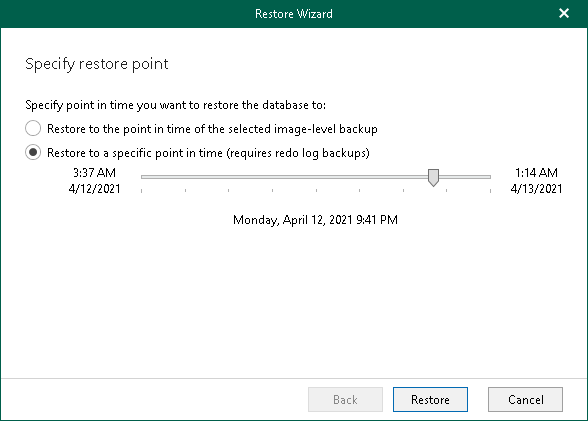This screenshot has height=421, width=588.
Task: Click the greyed-out Back button
Action: [x=345, y=400]
